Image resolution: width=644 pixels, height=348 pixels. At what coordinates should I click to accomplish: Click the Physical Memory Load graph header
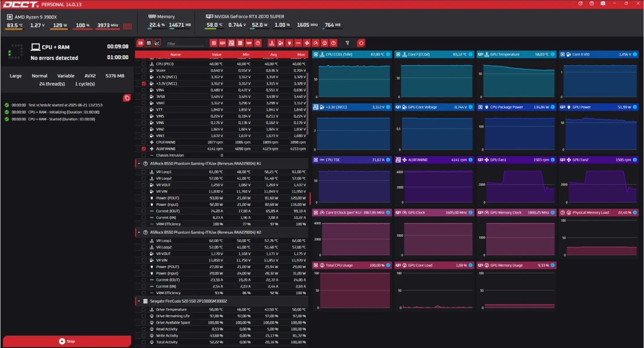[598, 212]
